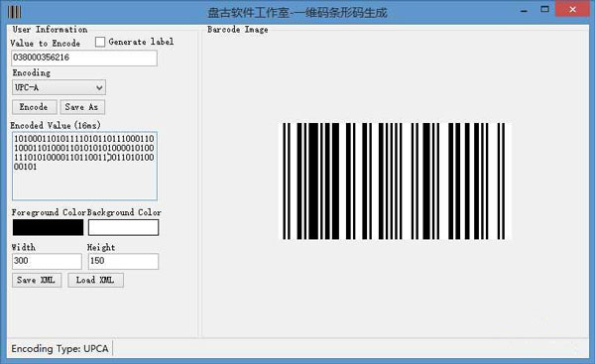Click the Save As button
595x364 pixels.
tap(82, 107)
